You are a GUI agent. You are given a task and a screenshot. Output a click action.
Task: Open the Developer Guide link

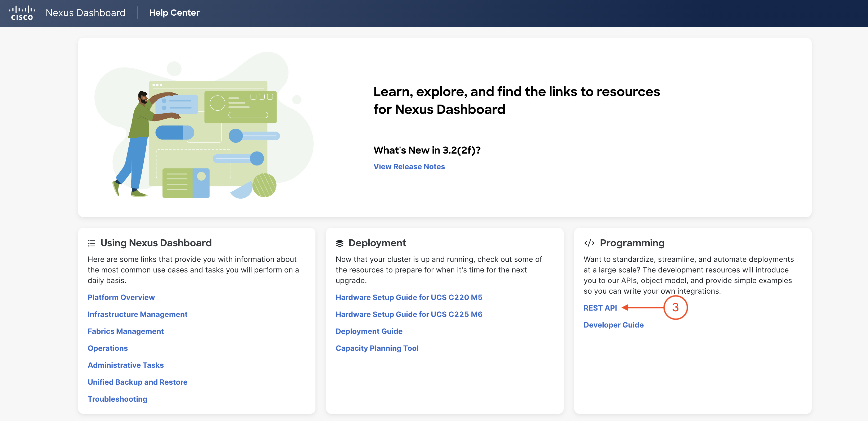[x=614, y=325]
